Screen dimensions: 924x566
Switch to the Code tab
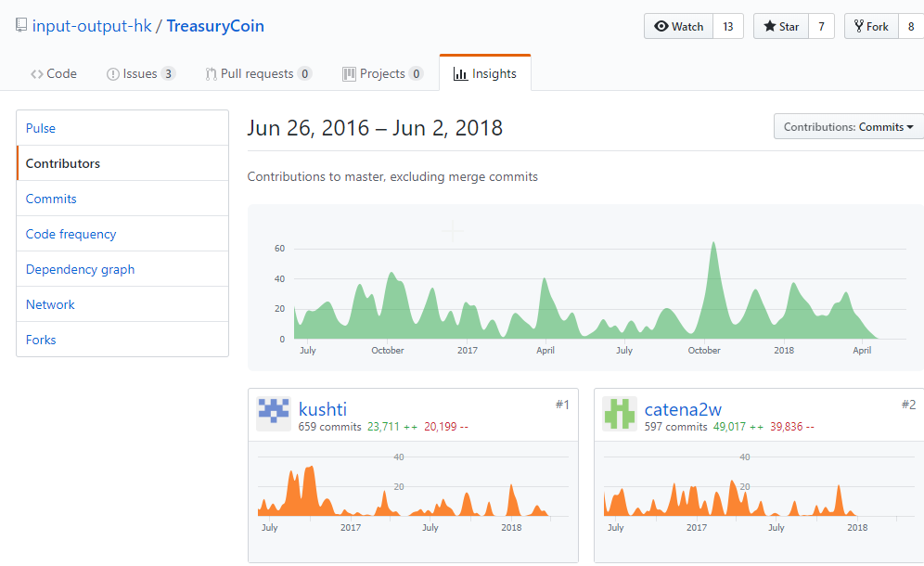54,73
